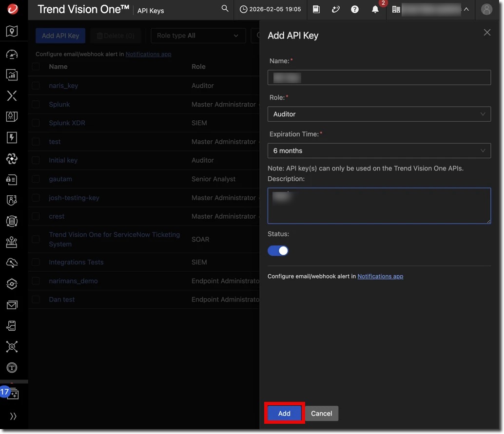This screenshot has height=434, width=504.
Task: Open the chart reports sidebar icon
Action: [x=12, y=75]
